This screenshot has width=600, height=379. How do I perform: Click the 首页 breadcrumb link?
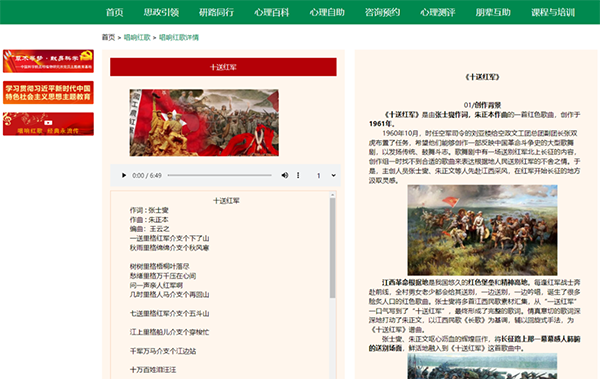tap(108, 37)
